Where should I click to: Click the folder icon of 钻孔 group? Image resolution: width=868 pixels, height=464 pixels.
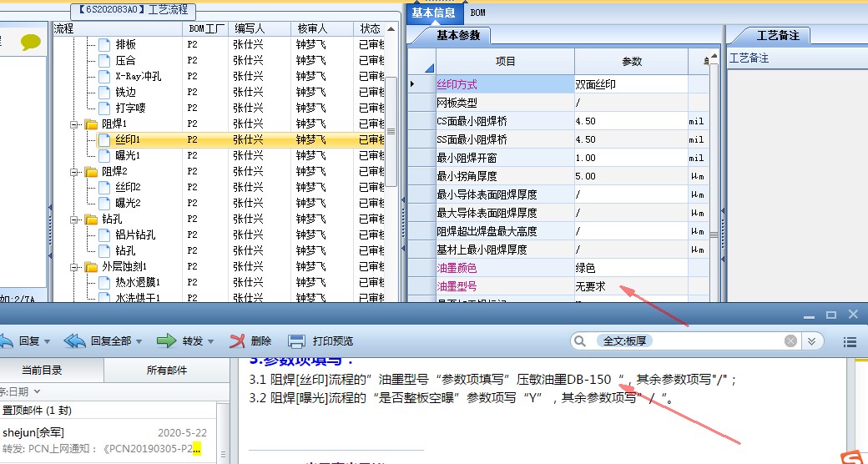coord(91,219)
